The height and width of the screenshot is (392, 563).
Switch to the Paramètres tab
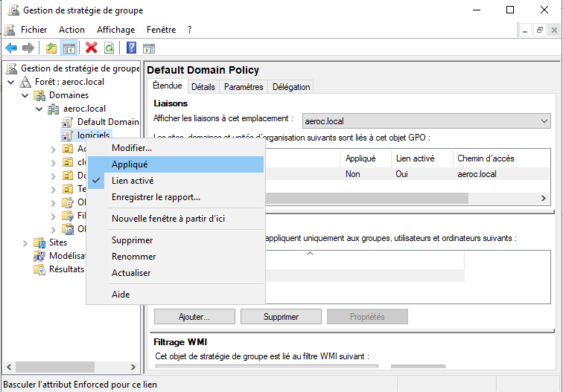[244, 87]
